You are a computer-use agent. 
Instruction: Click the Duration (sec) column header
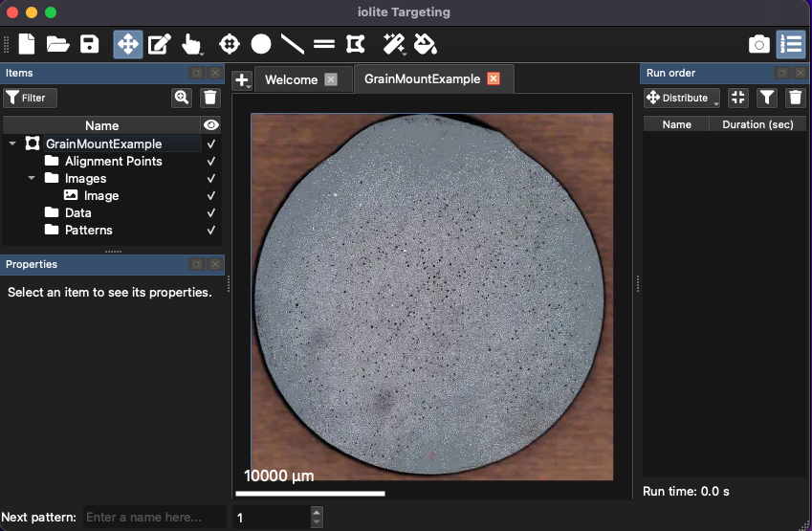tap(757, 124)
